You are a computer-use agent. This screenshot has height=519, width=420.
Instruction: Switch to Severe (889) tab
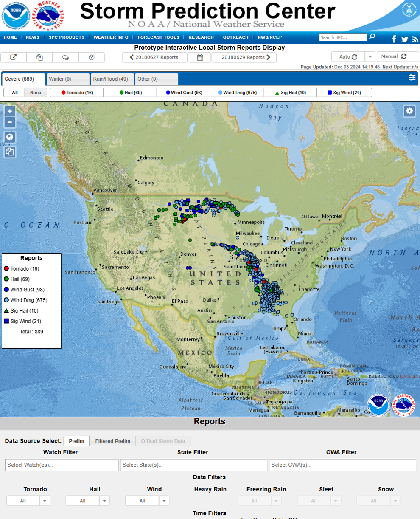point(24,79)
